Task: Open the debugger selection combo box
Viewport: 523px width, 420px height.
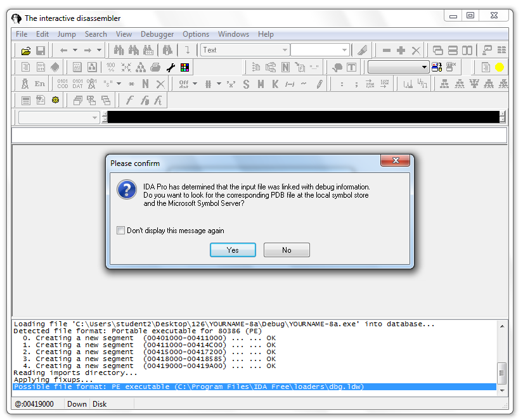Action: (398, 67)
